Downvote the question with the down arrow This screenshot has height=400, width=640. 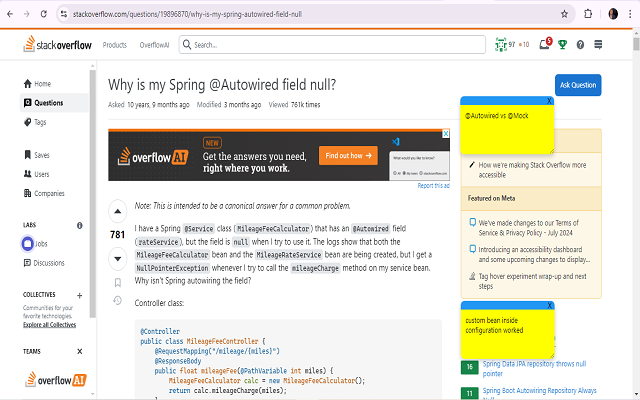tap(118, 258)
